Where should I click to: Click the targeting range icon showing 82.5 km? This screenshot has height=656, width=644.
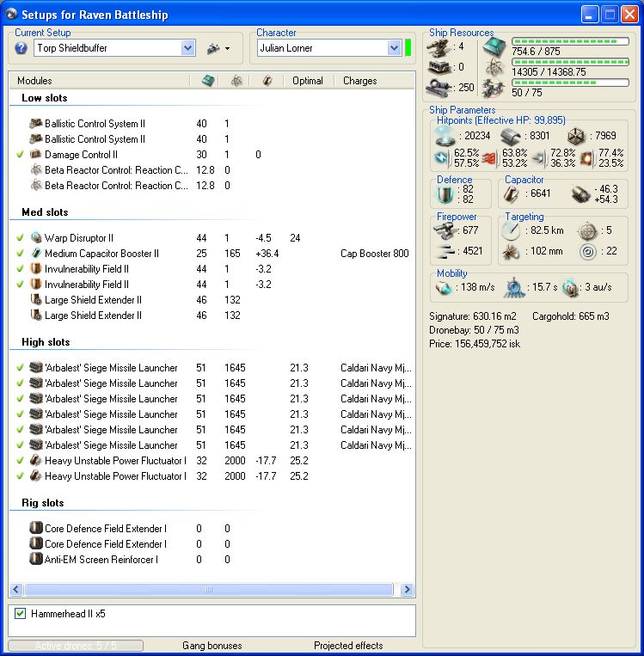(511, 230)
